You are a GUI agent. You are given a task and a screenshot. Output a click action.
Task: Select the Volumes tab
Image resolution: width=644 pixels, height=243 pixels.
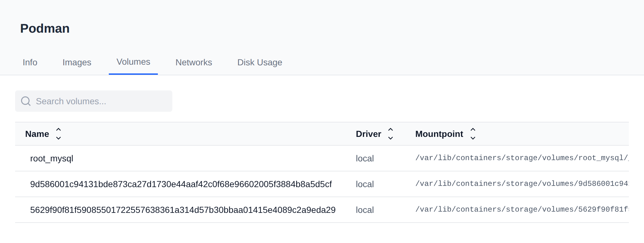[133, 62]
